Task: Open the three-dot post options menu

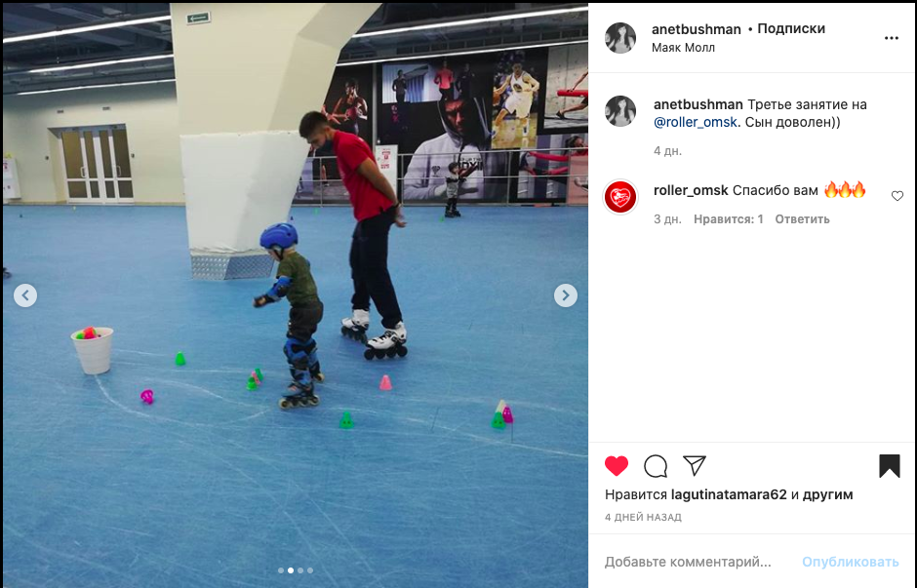Action: click(x=892, y=38)
